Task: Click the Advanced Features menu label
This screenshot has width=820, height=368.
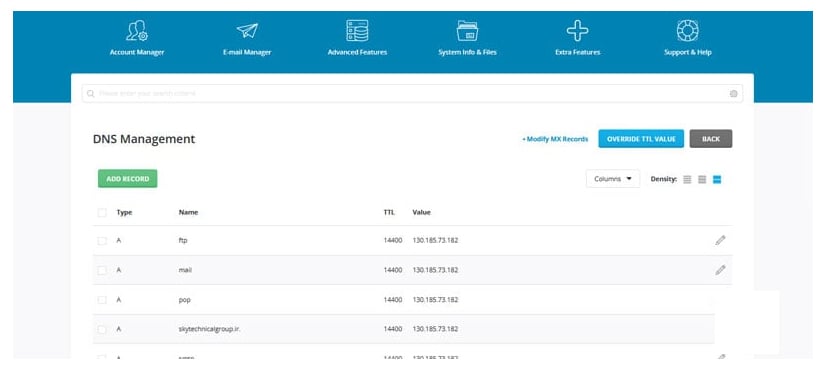Action: tap(357, 52)
